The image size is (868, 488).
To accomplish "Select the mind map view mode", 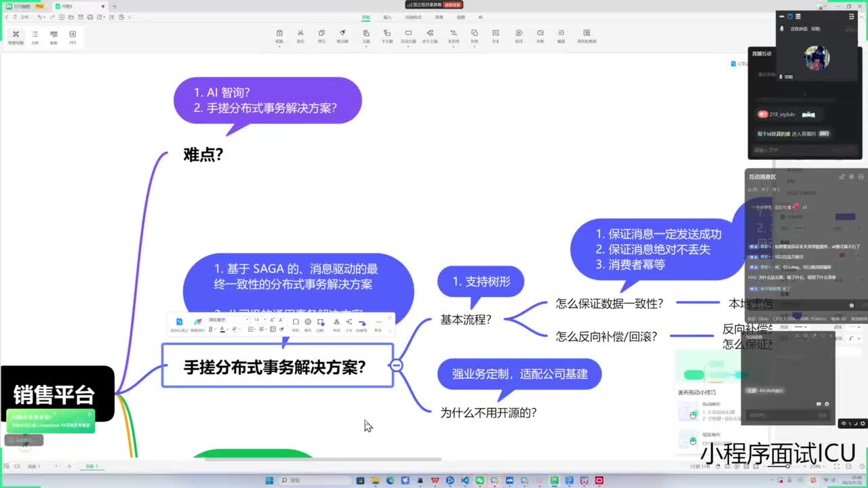I will (x=15, y=36).
